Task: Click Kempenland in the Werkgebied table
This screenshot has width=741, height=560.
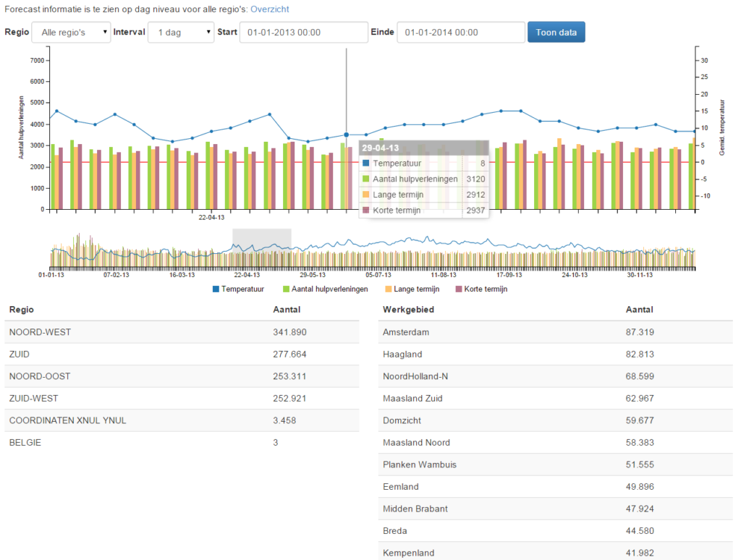Action: coord(408,553)
